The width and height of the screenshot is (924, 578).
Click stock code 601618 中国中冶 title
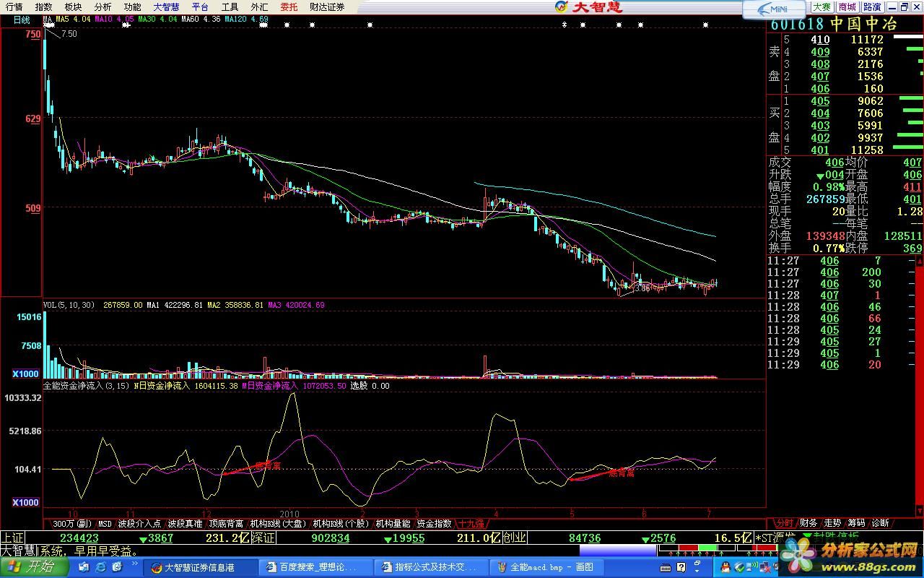[x=833, y=24]
